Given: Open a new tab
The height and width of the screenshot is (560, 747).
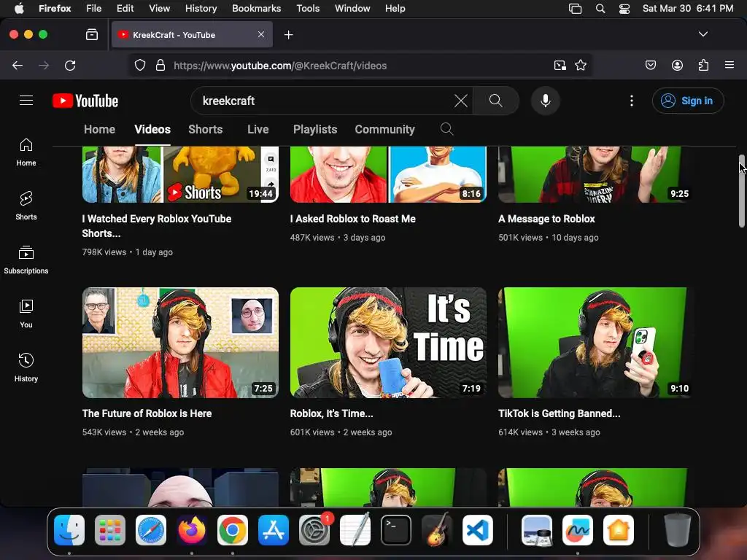Looking at the screenshot, I should (x=288, y=35).
